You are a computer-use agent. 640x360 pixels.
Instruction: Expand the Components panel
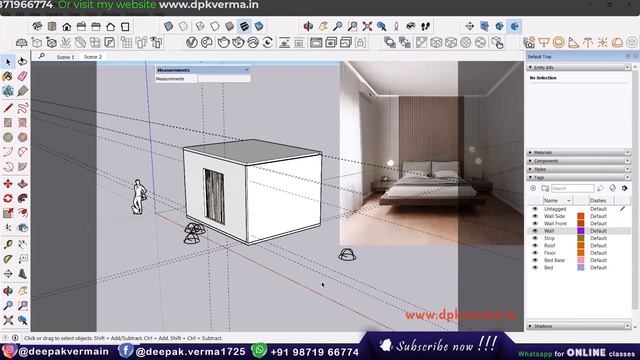pos(530,161)
